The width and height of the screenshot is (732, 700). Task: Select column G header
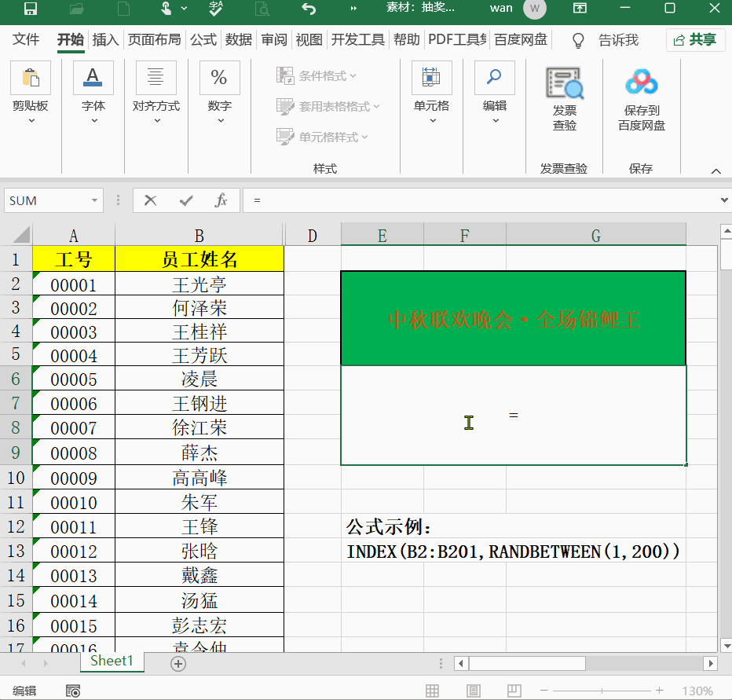point(595,236)
